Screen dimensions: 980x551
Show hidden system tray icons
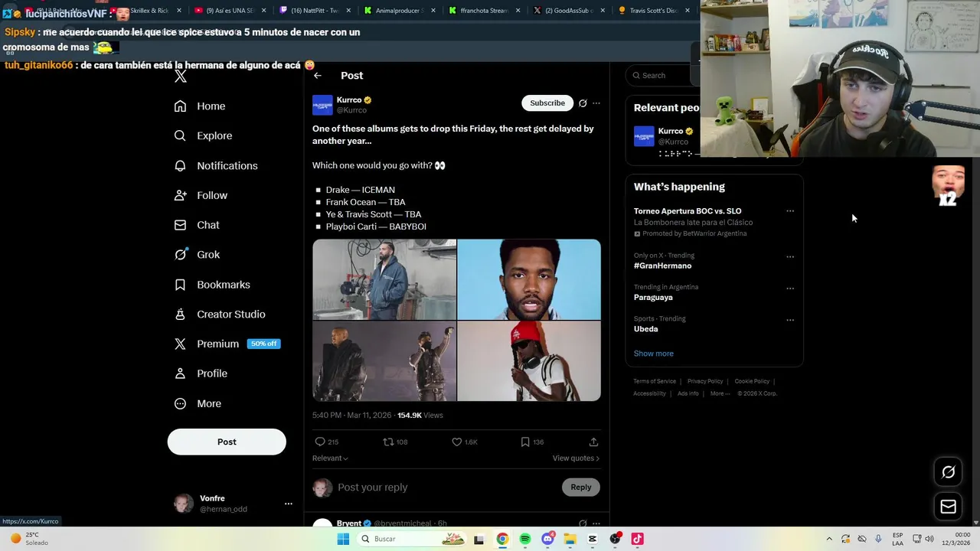click(829, 539)
